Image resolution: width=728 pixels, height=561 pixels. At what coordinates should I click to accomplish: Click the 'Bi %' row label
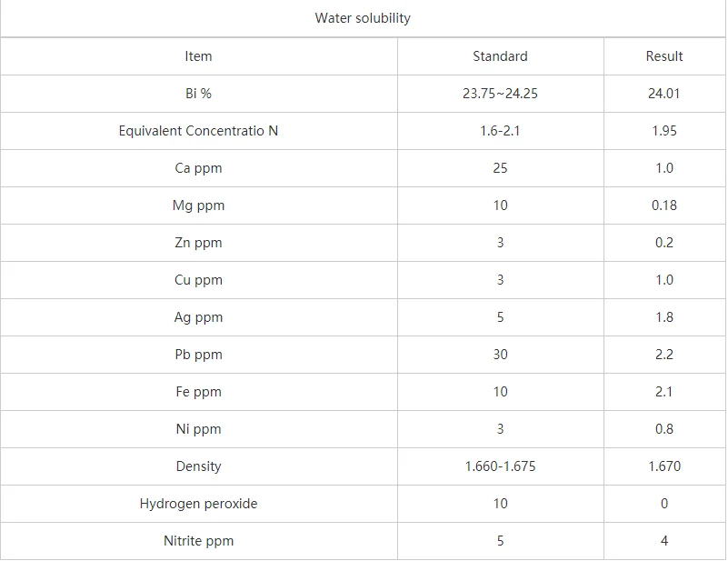(198, 94)
